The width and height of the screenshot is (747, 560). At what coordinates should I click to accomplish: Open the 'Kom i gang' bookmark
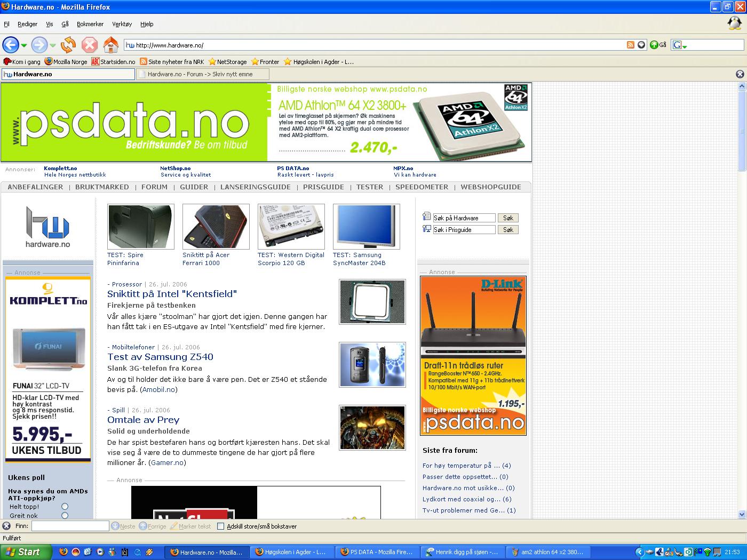click(22, 61)
